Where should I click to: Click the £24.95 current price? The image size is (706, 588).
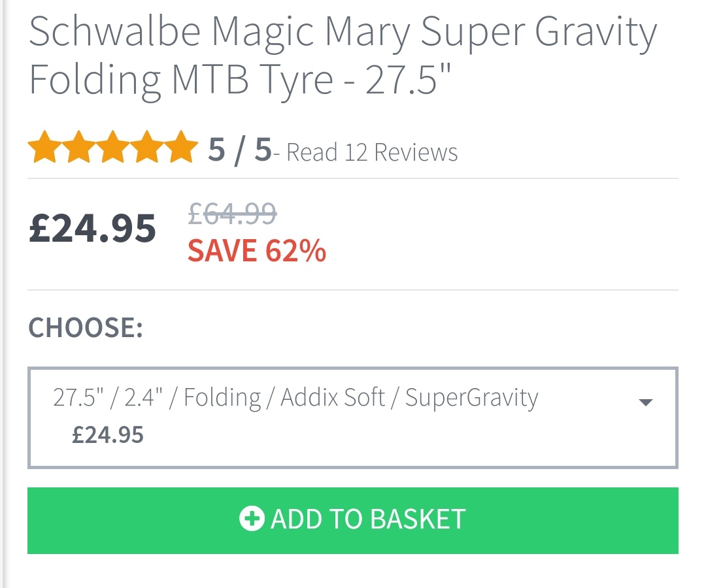point(92,229)
